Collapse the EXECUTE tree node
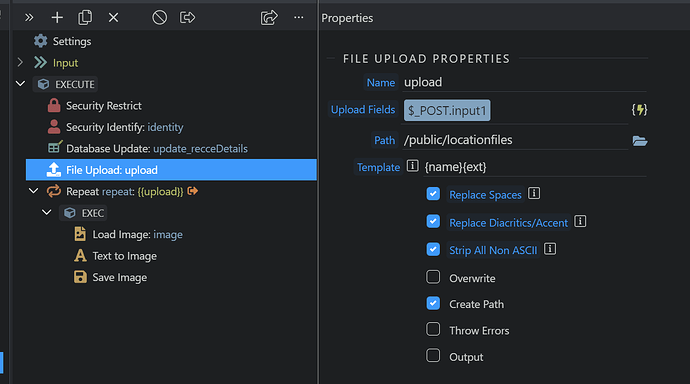Image resolution: width=690 pixels, height=384 pixels. [20, 83]
